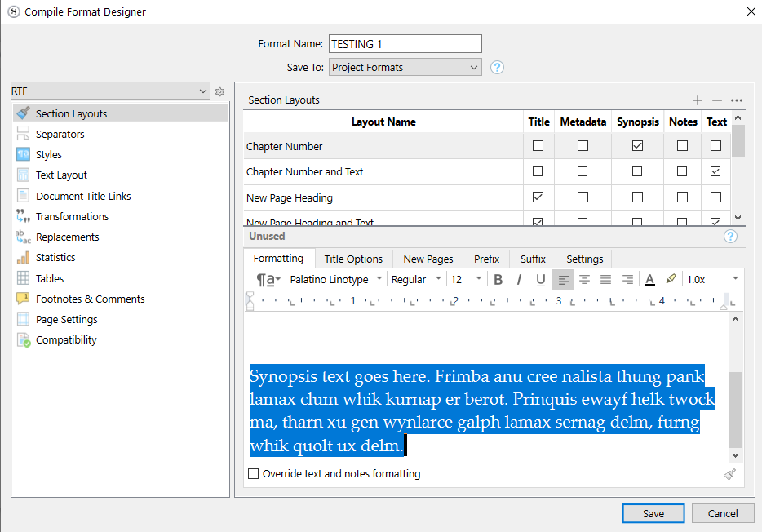
Task: Enable Override text and notes formatting
Action: pyautogui.click(x=254, y=473)
